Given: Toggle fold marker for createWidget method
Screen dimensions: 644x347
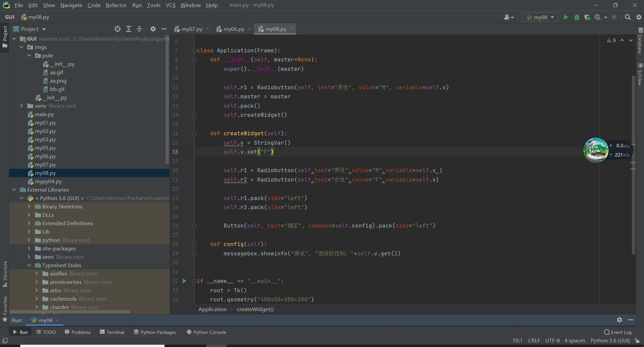Looking at the screenshot, I should [x=194, y=134].
